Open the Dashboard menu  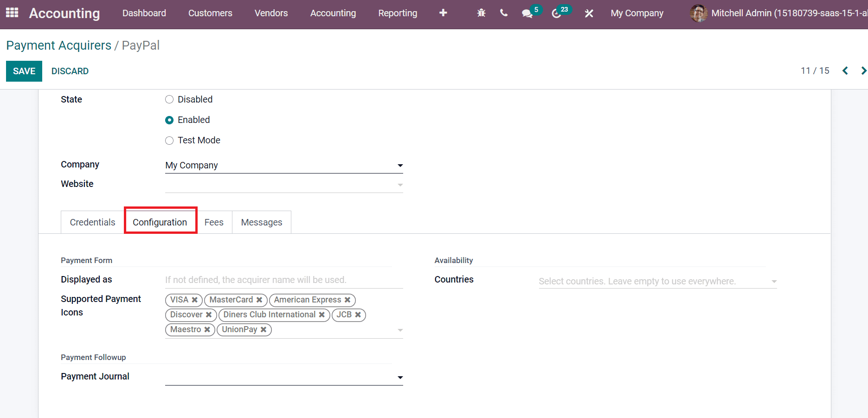144,13
